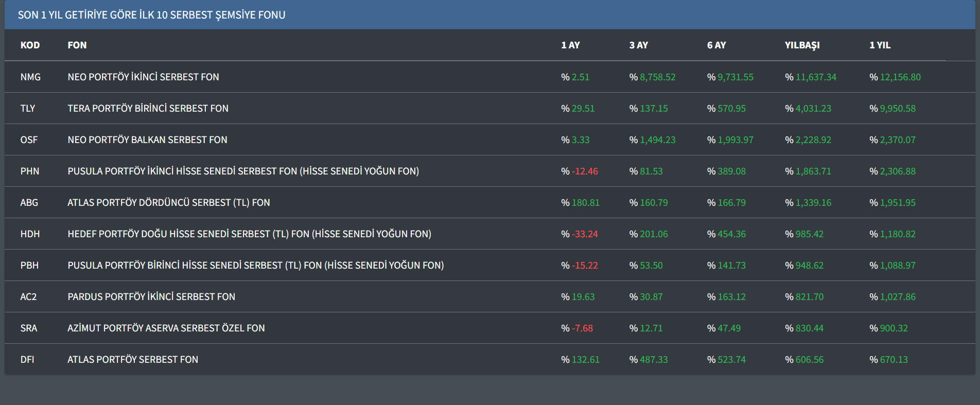The image size is (980, 405).
Task: Open HEDEF PORTFÖY DOĞU HİSSE SENEDİ fund
Action: tap(249, 234)
